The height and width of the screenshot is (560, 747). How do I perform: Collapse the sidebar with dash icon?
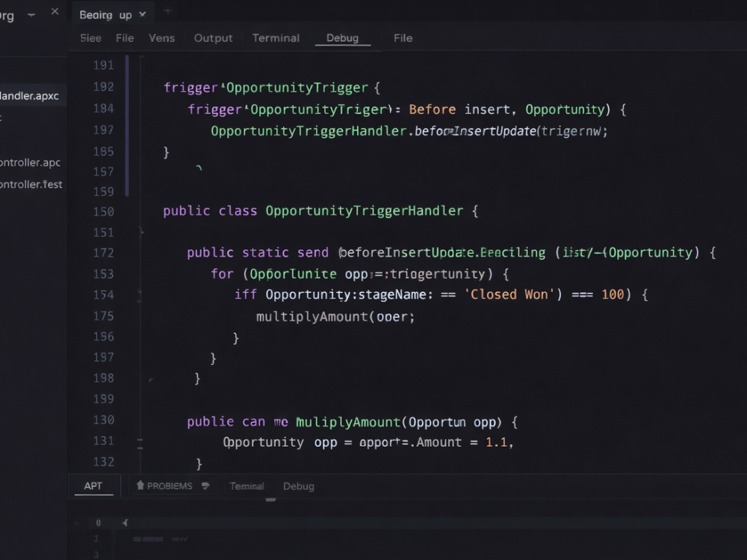coord(31,15)
